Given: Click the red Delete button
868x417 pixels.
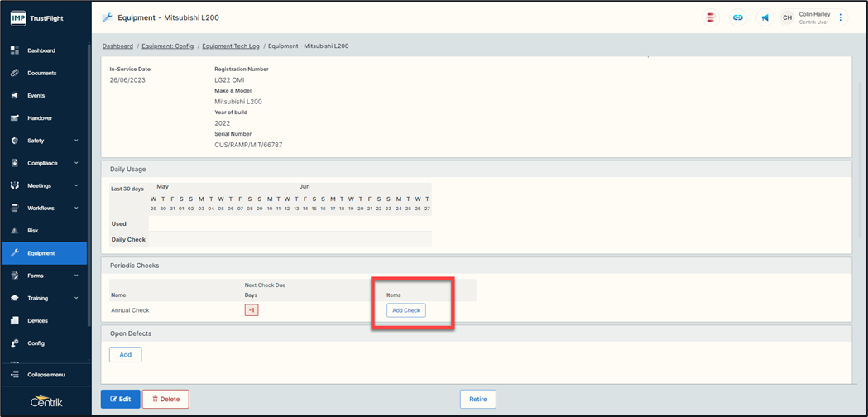Looking at the screenshot, I should click(165, 399).
